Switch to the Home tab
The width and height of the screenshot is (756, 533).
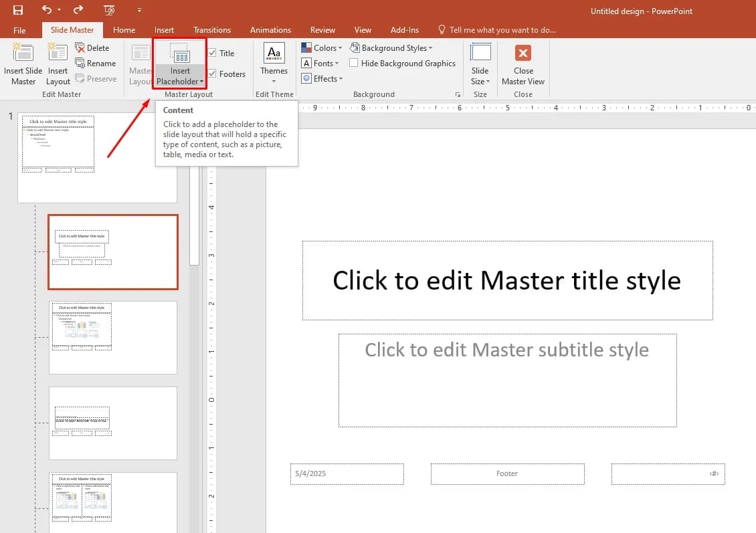[x=124, y=30]
